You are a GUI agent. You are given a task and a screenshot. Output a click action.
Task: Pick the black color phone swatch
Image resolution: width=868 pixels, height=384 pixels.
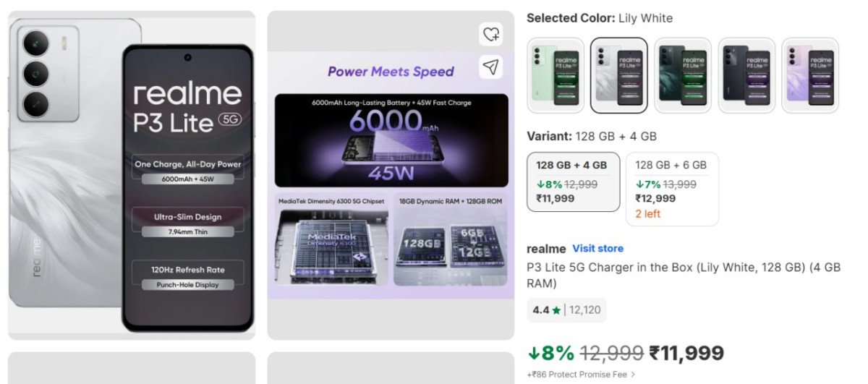click(746, 75)
